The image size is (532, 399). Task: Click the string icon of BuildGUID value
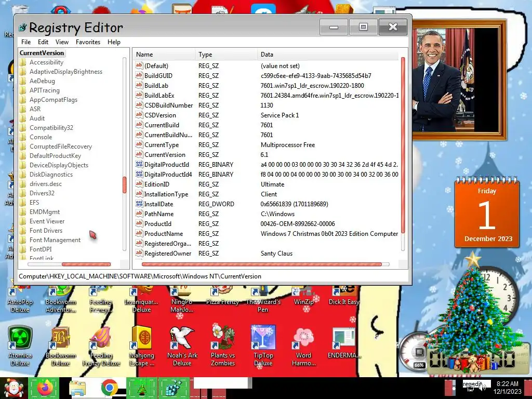pos(139,75)
